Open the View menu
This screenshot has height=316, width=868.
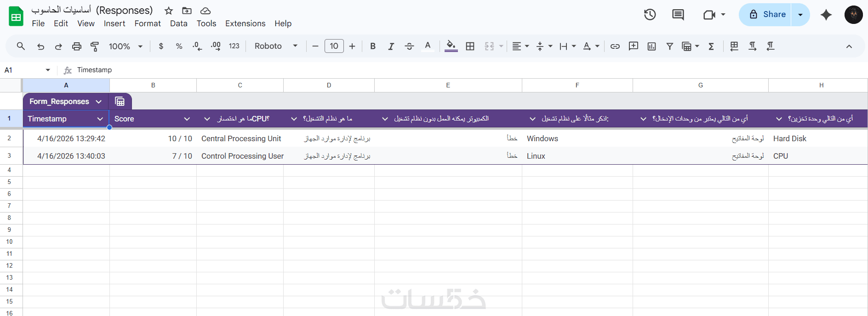point(86,23)
